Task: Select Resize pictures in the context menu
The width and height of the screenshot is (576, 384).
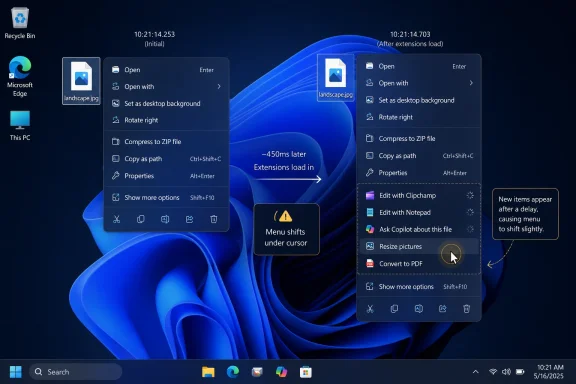Action: pos(419,246)
